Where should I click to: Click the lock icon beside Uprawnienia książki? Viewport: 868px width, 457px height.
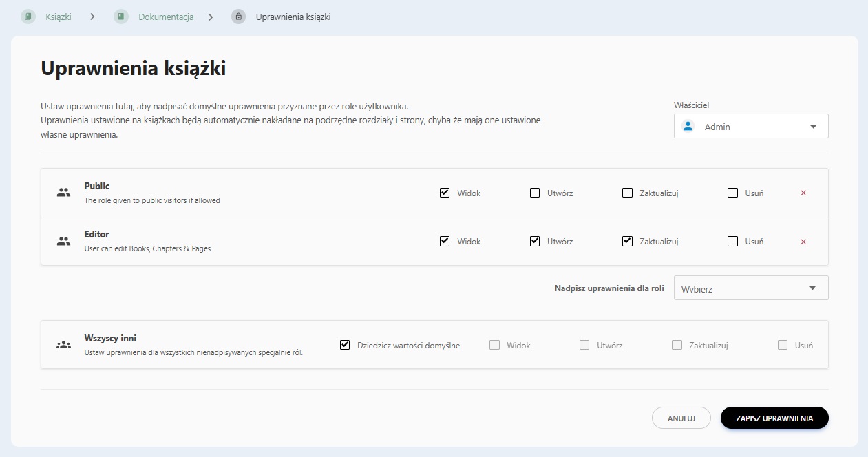[238, 17]
